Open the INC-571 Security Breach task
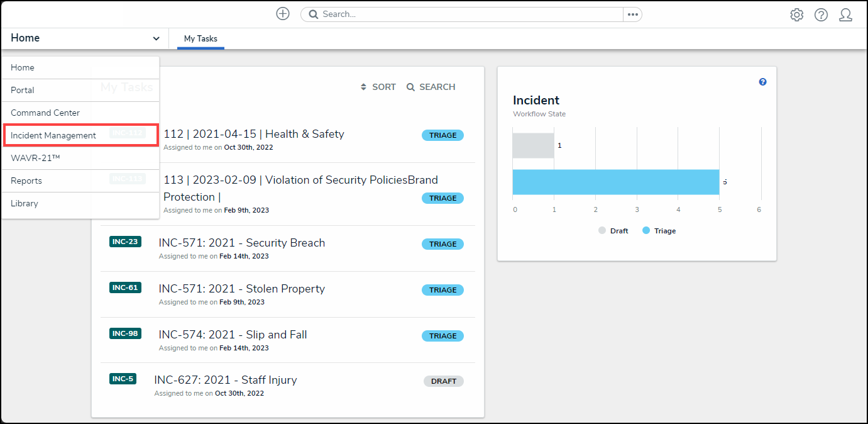The height and width of the screenshot is (424, 868). (242, 243)
